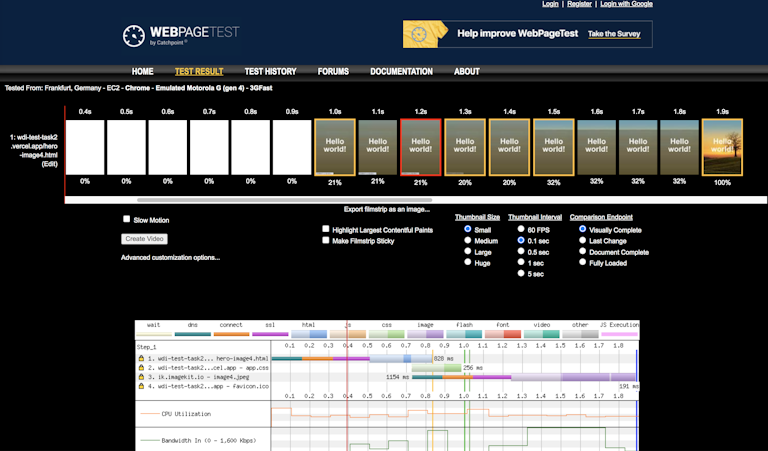Click Export filmstrip as an image link
This screenshot has height=451, width=768.
386,209
